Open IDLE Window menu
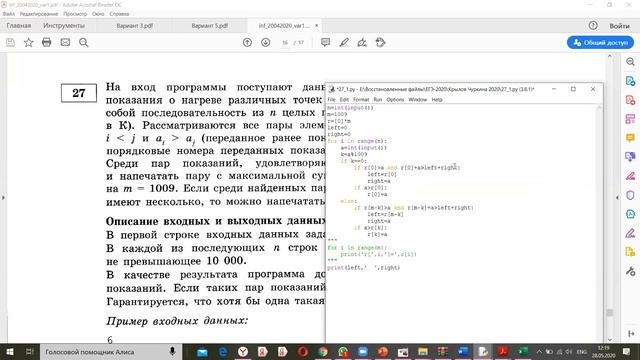 (x=418, y=100)
